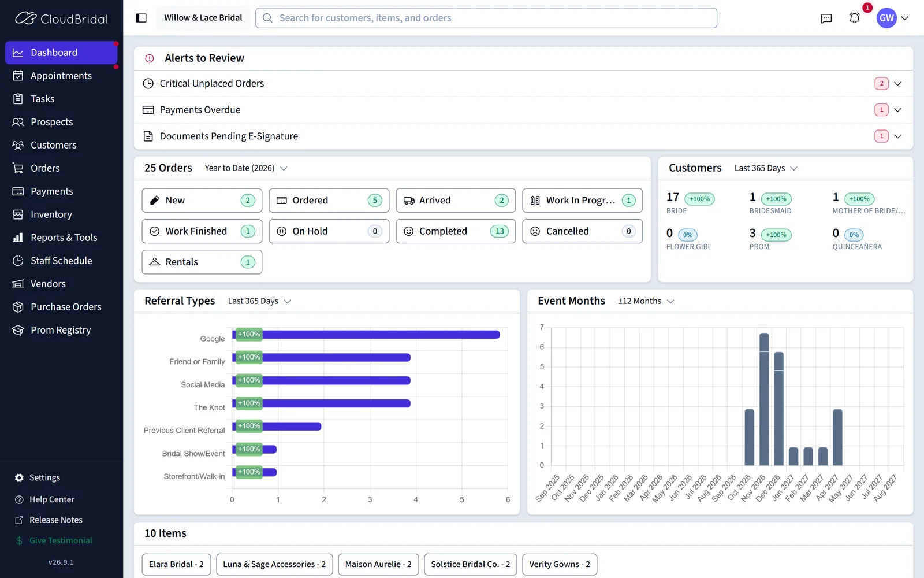This screenshot has width=924, height=578.
Task: Open Staff Schedule page
Action: [x=61, y=261]
